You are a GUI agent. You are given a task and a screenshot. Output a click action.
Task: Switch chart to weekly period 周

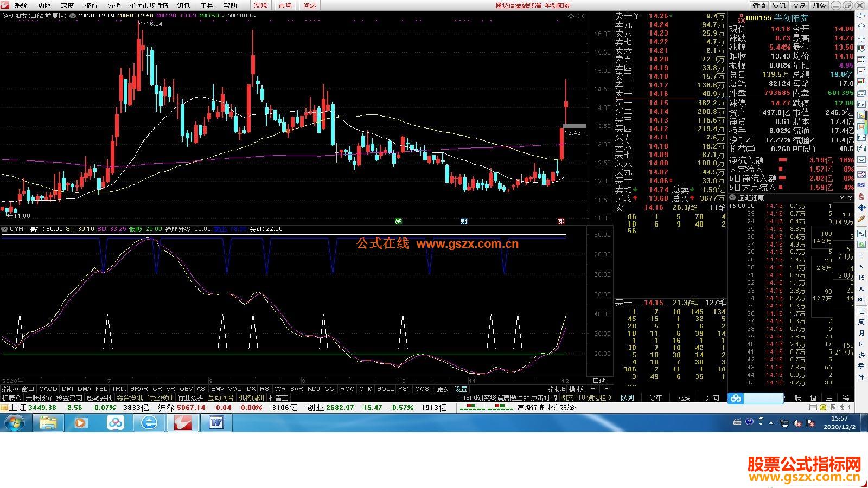[x=861, y=322]
